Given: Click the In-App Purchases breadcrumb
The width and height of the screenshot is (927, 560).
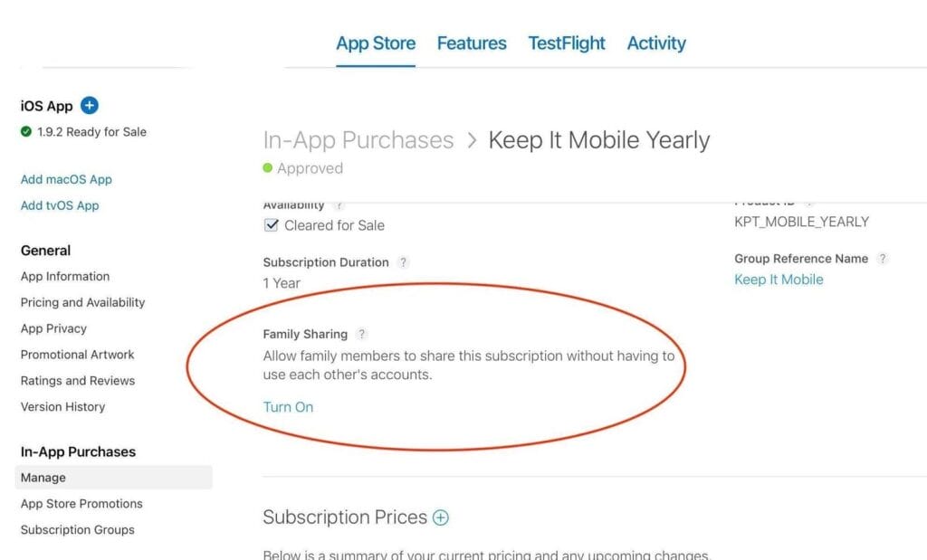Looking at the screenshot, I should point(358,140).
